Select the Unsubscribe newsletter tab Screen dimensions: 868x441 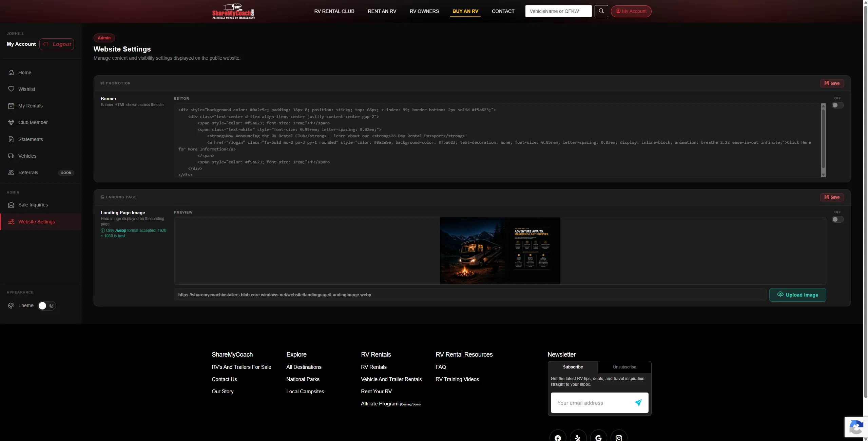pos(624,367)
